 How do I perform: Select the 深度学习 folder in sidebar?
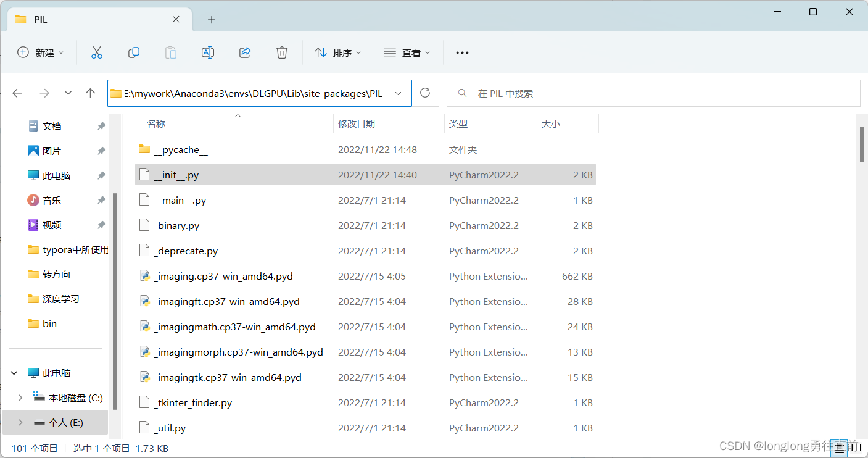click(54, 299)
